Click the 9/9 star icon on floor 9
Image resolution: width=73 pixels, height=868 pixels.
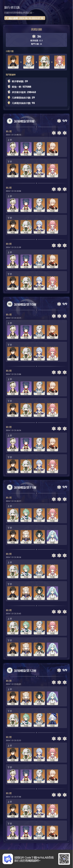59,121
